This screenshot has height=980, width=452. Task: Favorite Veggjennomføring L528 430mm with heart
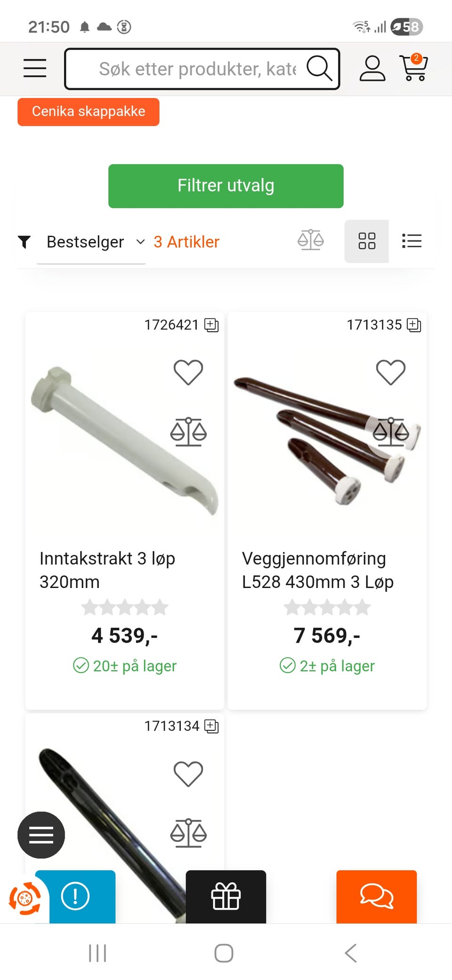point(391,372)
